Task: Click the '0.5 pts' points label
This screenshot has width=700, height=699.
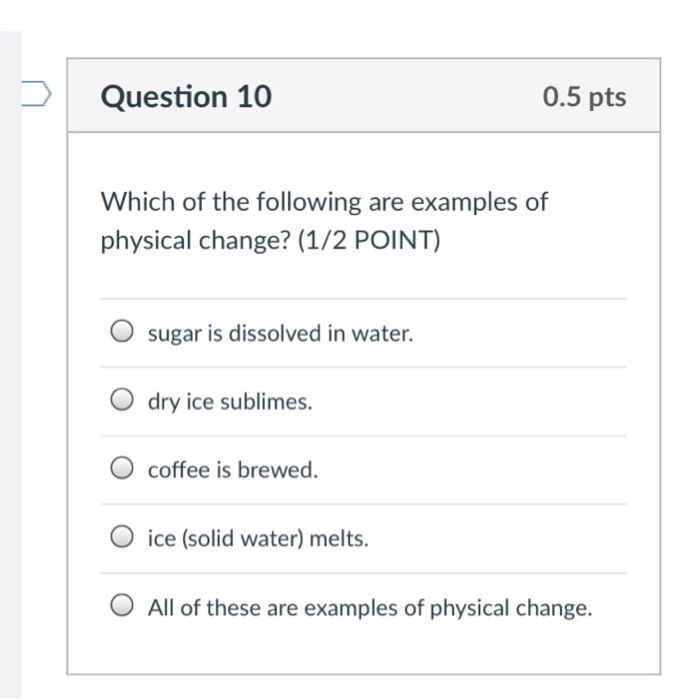Action: pos(585,97)
